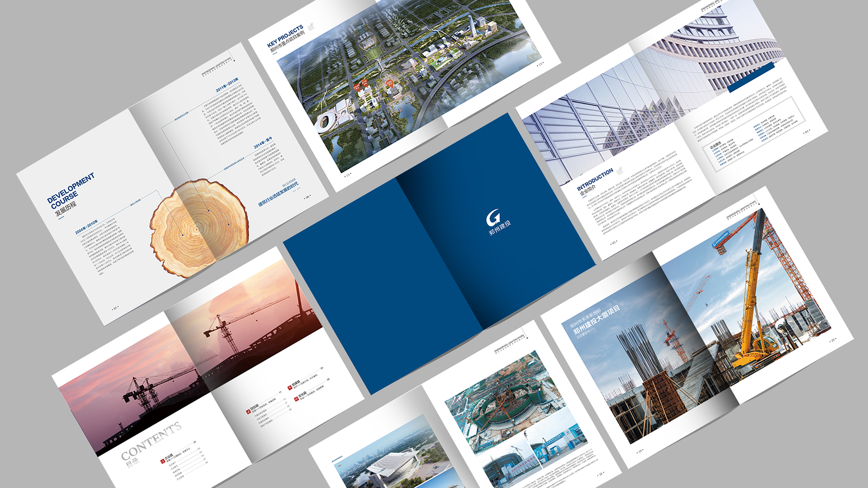Viewport: 868px width, 488px height.
Task: Click the 郑州建投 text under the cover logo
Action: tap(500, 228)
